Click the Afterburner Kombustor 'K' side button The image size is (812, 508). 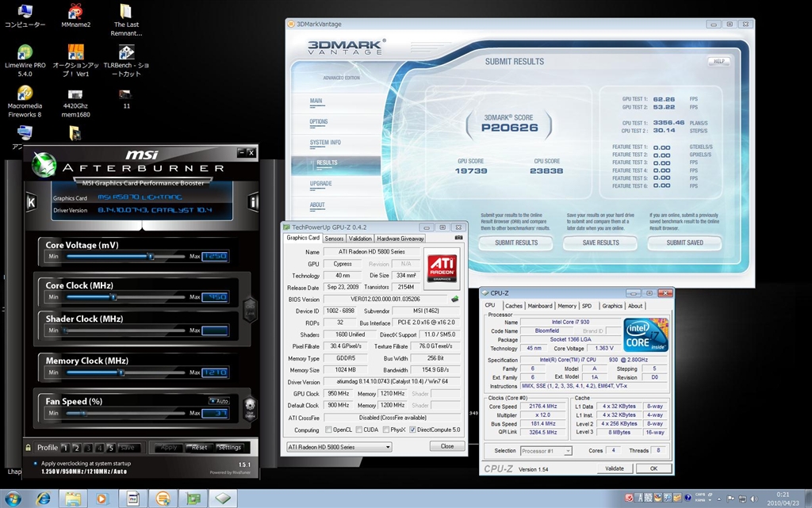[x=31, y=202]
